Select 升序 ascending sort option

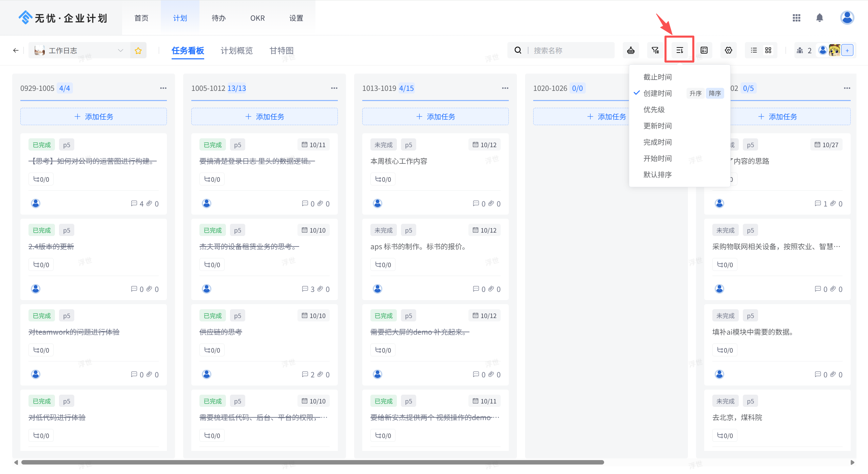point(695,93)
